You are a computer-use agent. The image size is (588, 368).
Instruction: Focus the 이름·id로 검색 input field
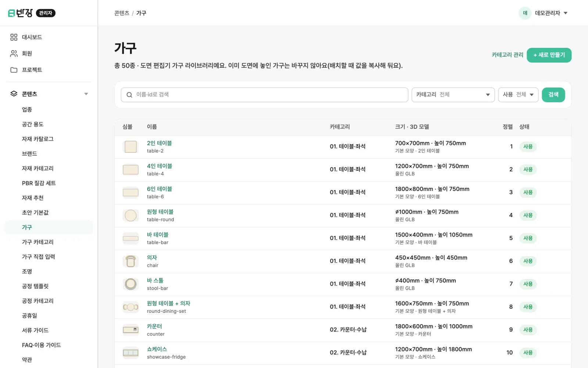coord(265,95)
